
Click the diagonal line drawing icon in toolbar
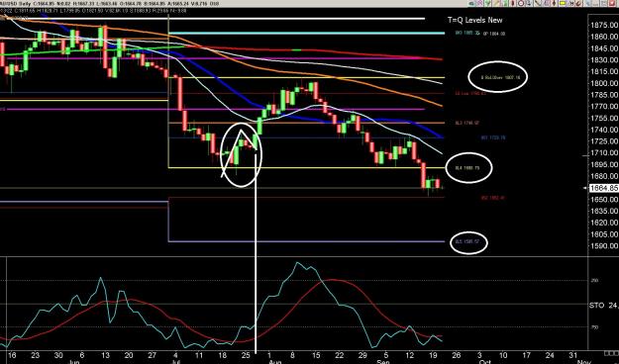[x=537, y=3]
